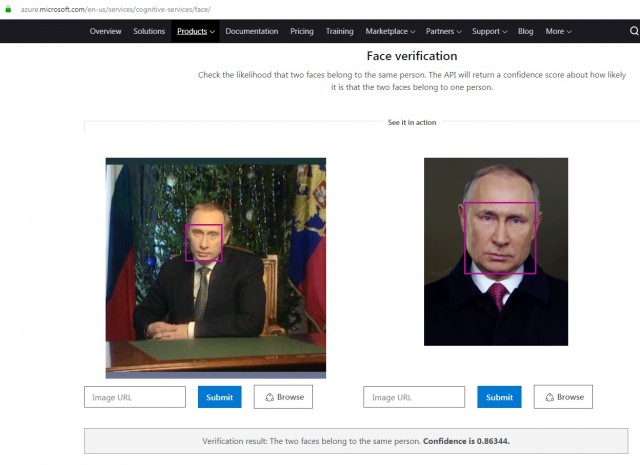Expand the More dropdown
Viewport: 640px width, 465px height.
tap(558, 31)
